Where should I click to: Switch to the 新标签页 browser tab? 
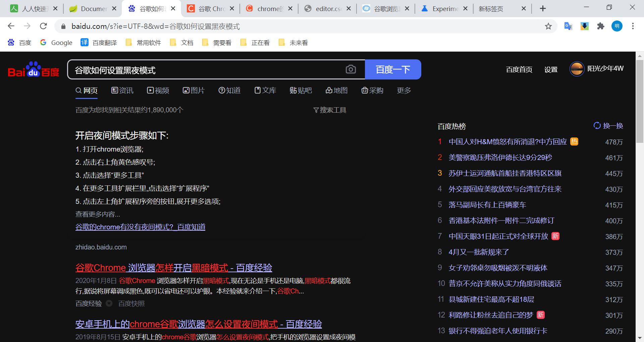pyautogui.click(x=502, y=9)
